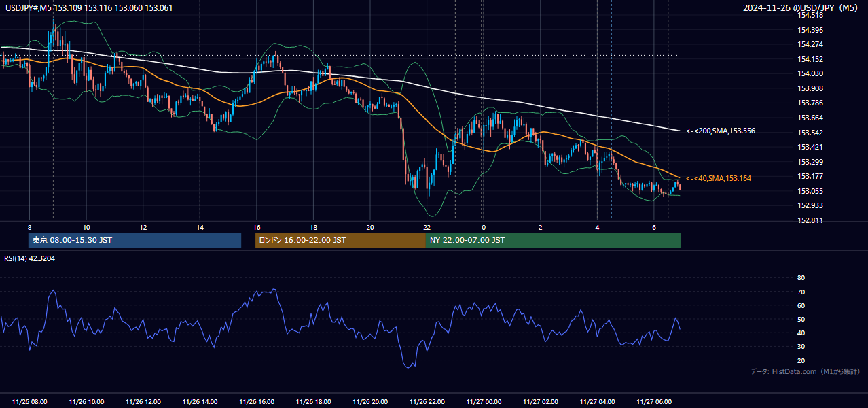Click price axis value 153.786
Screen dimensions: 868x408
coord(810,103)
